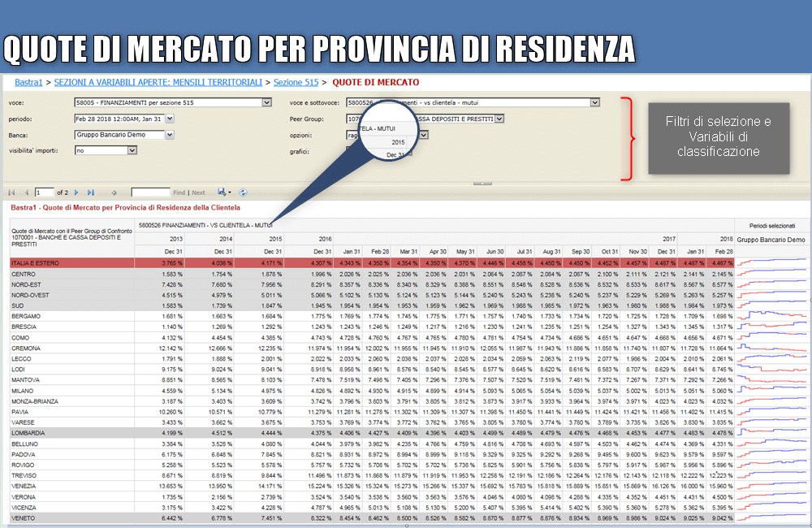This screenshot has width=812, height=528.
Task: Go to previous report page
Action: point(27,193)
